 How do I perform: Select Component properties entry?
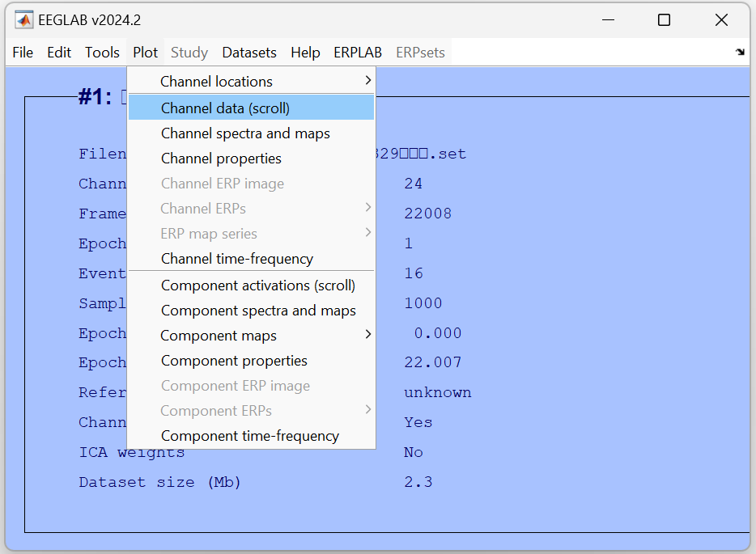coord(251,361)
